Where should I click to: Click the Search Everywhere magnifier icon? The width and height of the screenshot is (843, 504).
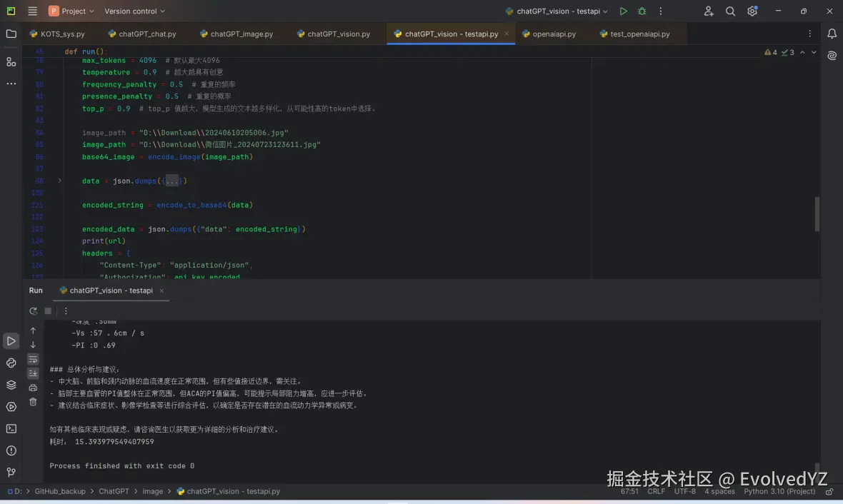coord(730,11)
